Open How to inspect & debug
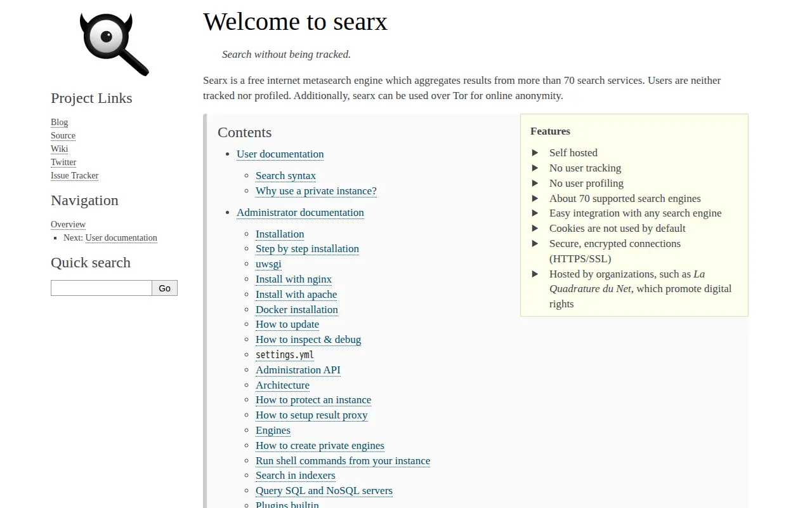812x508 pixels. click(308, 339)
